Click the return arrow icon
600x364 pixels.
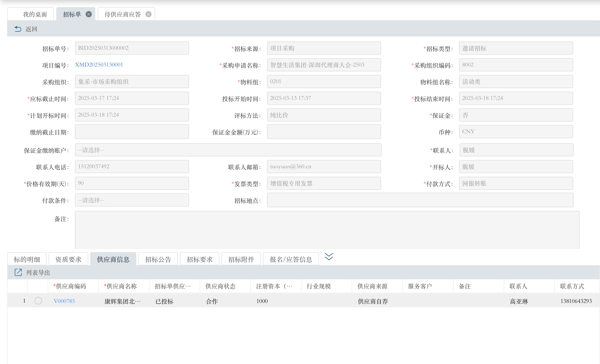(x=18, y=29)
